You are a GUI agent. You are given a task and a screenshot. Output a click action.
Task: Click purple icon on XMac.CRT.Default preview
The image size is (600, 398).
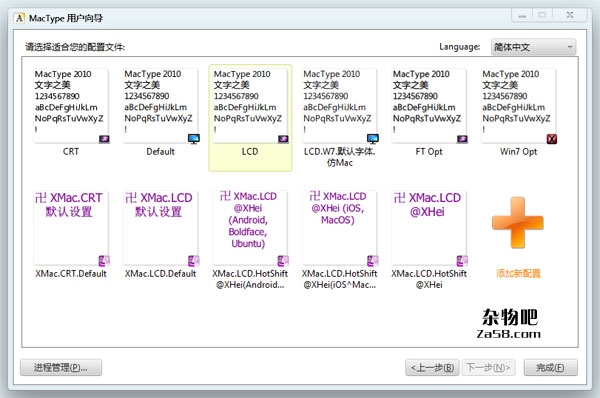104,261
